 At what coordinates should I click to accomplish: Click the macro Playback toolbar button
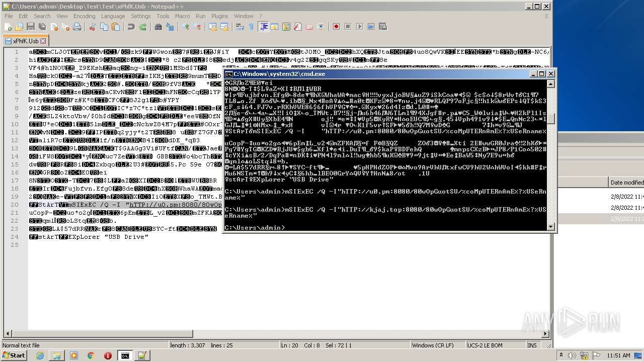pos(359,27)
